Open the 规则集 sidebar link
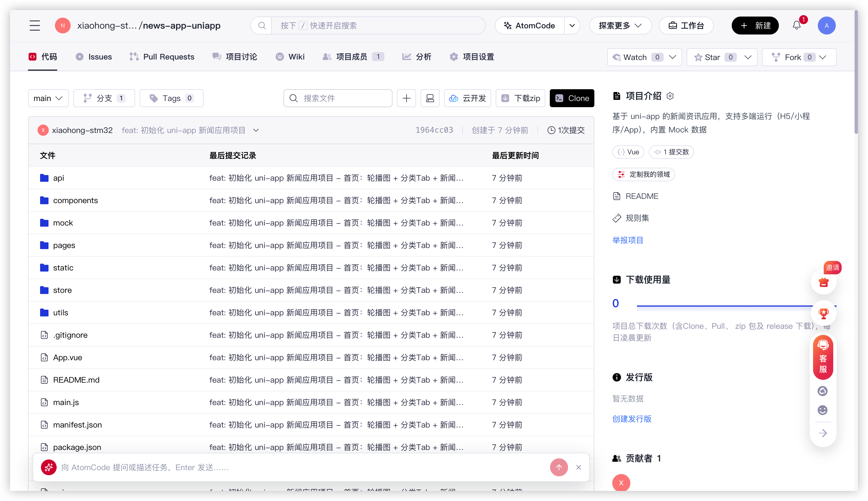868x501 pixels. click(631, 218)
